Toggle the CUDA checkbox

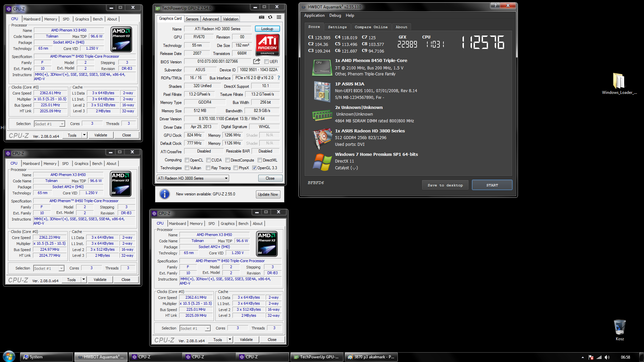coord(208,160)
